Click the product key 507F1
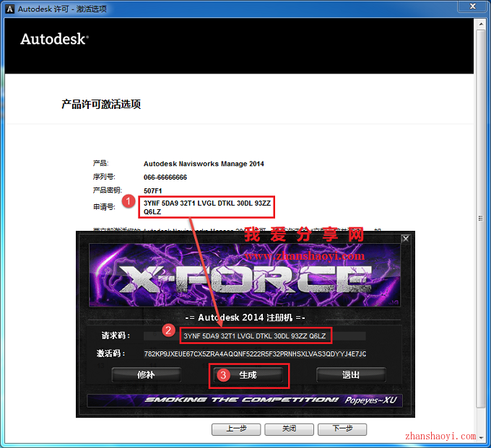 pos(153,191)
